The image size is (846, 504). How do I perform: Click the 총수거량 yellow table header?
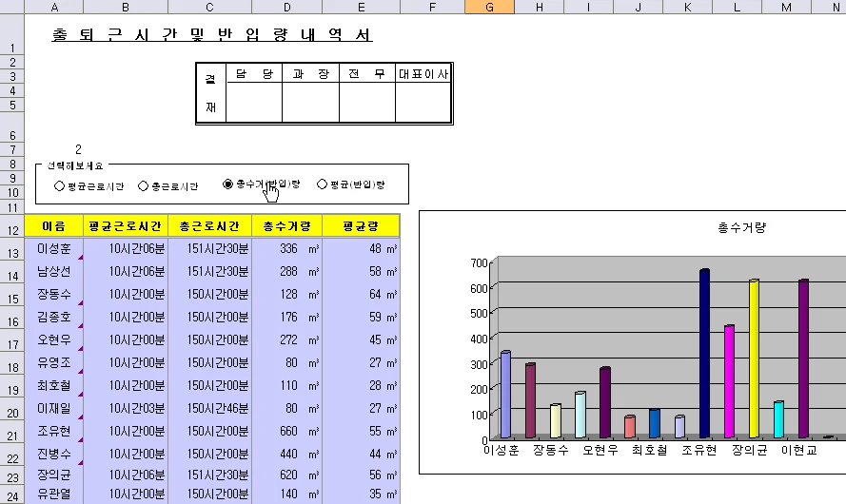pyautogui.click(x=286, y=226)
